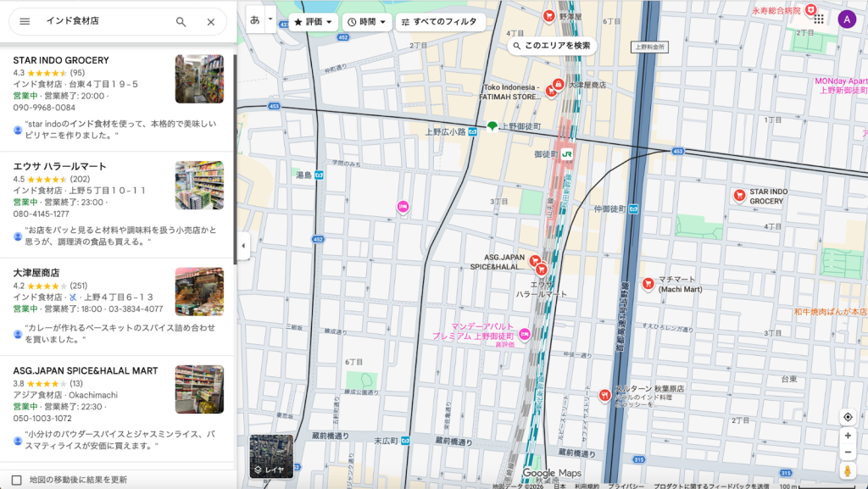This screenshot has width=868, height=489.
Task: Expand the 評価 rating filter dropdown
Action: point(314,22)
